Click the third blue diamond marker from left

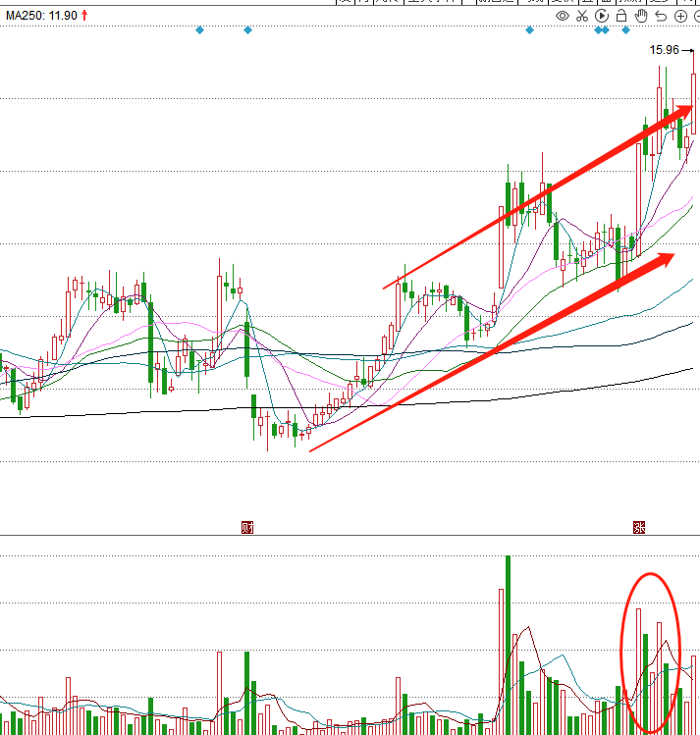click(530, 30)
